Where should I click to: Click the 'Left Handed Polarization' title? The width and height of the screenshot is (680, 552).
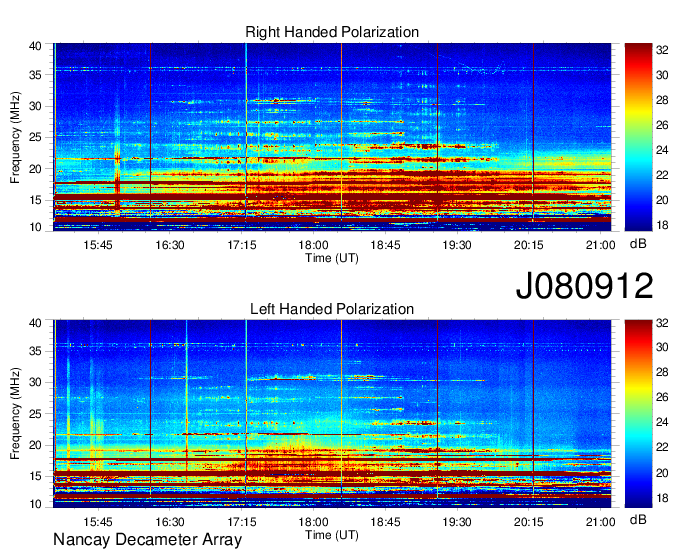(332, 309)
